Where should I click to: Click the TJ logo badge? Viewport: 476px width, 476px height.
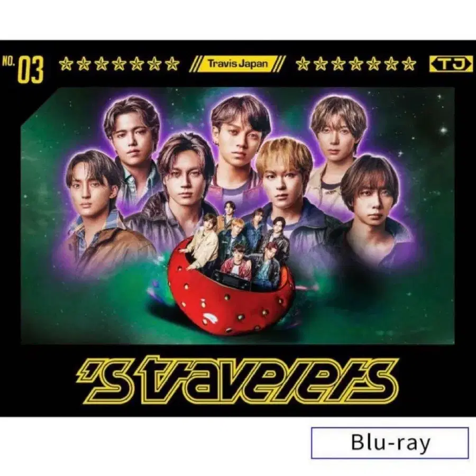coord(451,64)
